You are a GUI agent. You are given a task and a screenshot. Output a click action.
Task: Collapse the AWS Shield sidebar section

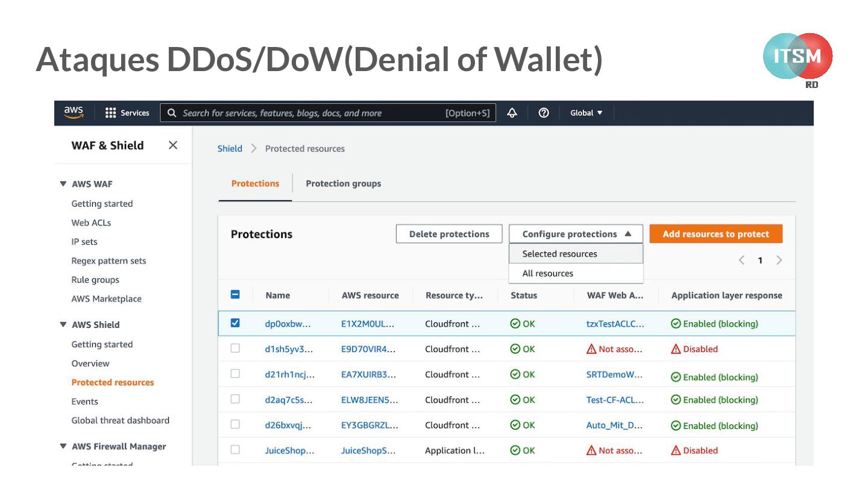click(x=63, y=324)
